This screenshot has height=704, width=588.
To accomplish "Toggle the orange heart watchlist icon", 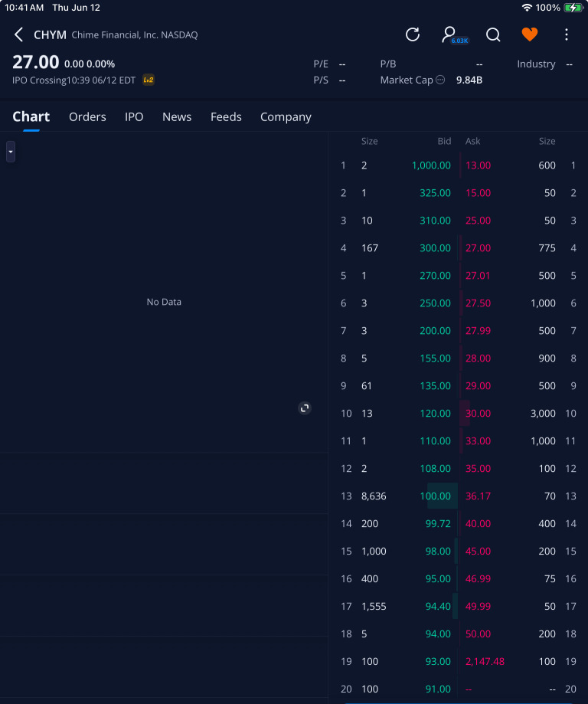I will 530,34.
